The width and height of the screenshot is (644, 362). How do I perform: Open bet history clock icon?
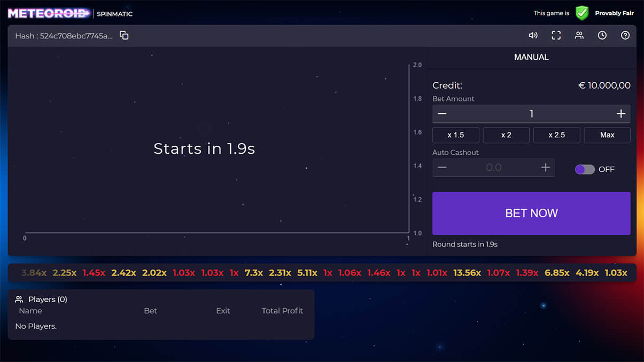602,35
